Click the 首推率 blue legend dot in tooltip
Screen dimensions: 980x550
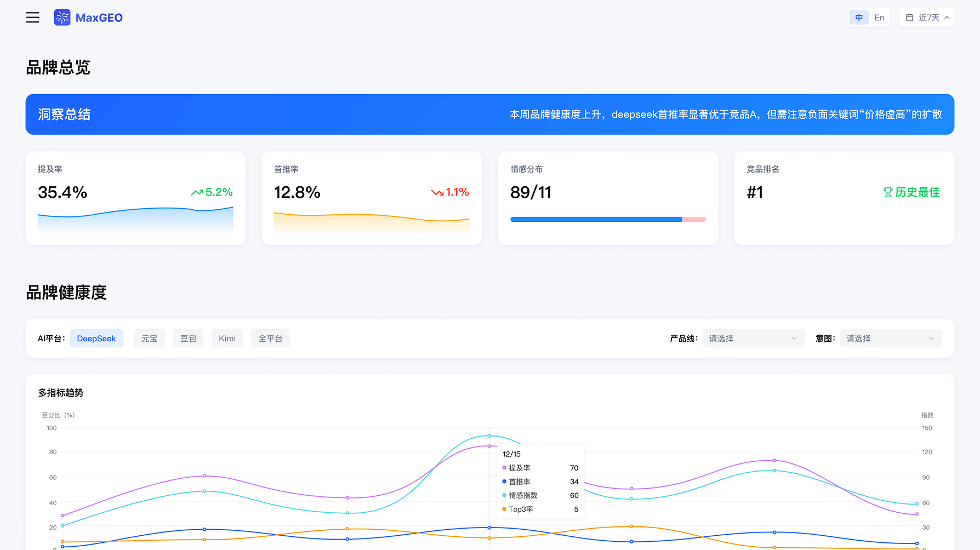coord(504,482)
